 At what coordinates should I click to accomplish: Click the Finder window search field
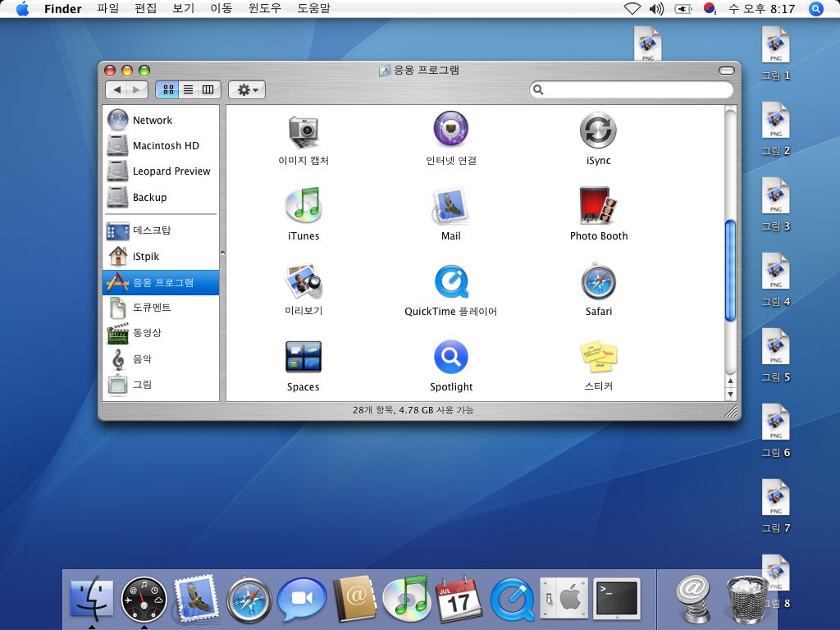[636, 89]
